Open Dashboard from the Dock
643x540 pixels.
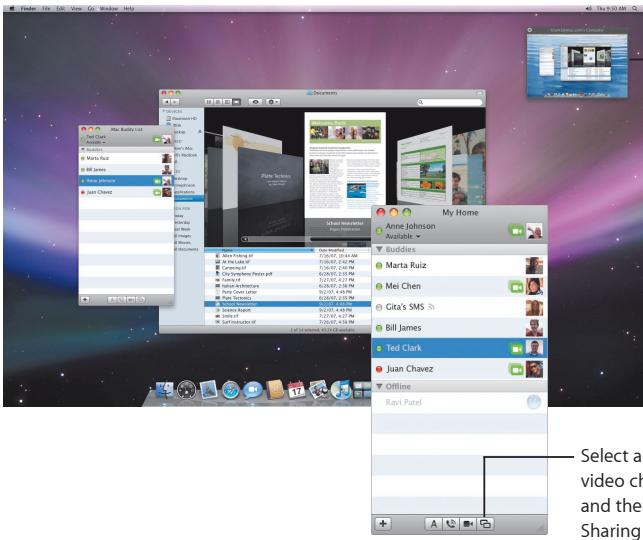(x=187, y=390)
